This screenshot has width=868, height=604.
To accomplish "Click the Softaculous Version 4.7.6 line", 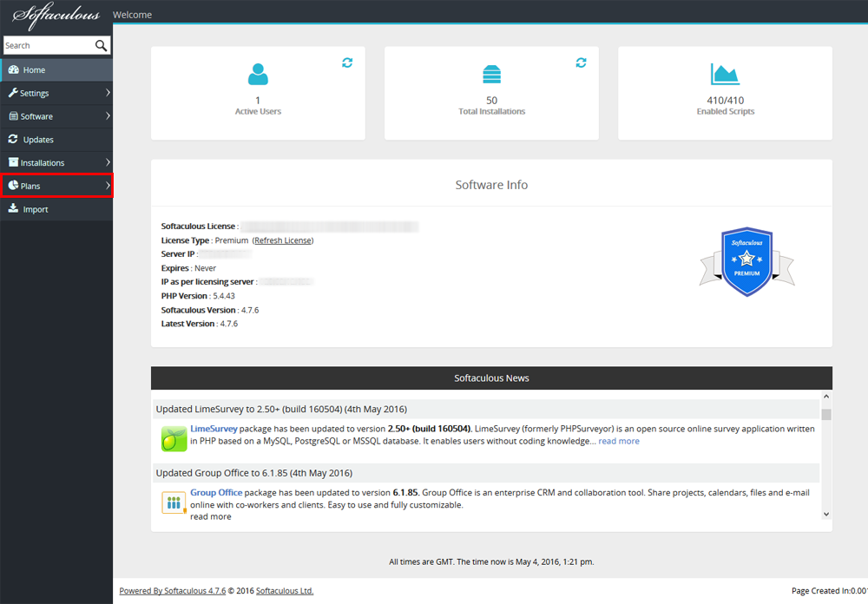I will click(210, 310).
